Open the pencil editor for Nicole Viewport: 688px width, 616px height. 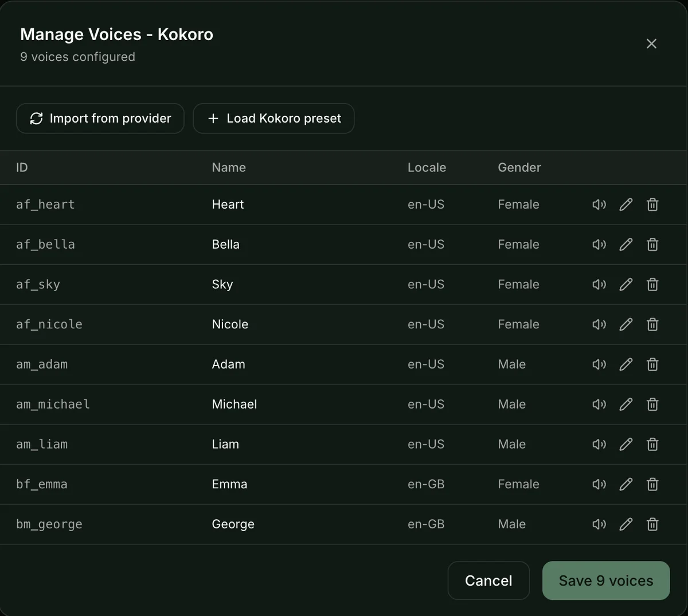(x=626, y=324)
